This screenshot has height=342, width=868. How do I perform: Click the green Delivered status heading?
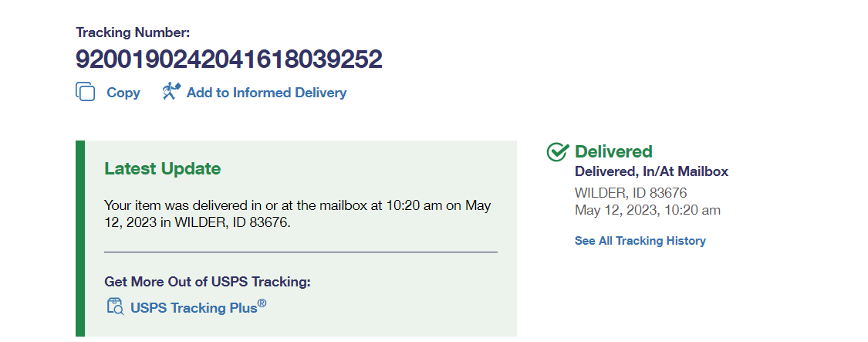pos(613,151)
